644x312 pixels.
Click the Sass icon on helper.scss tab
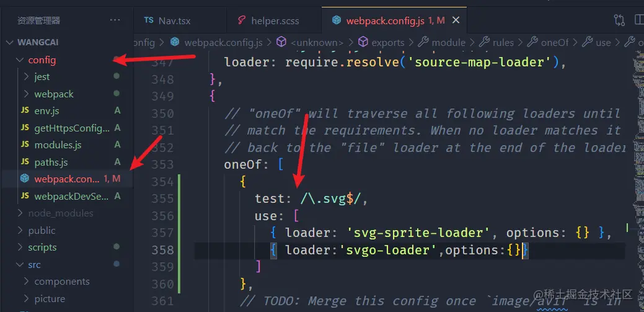pos(242,20)
